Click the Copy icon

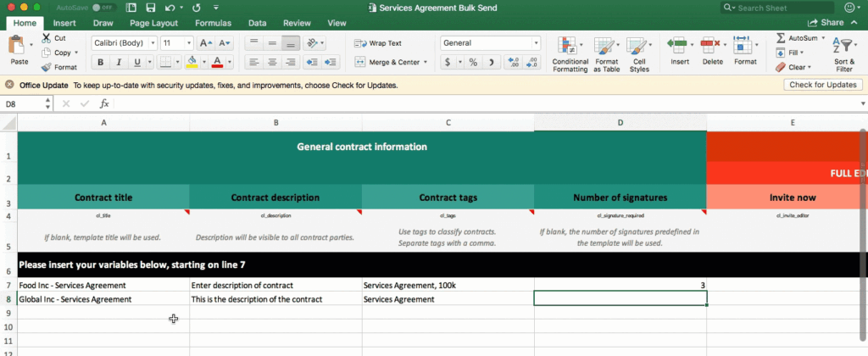[46, 53]
